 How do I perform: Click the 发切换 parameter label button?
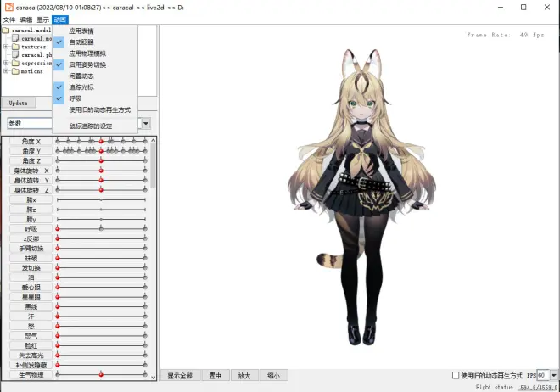[x=31, y=268]
